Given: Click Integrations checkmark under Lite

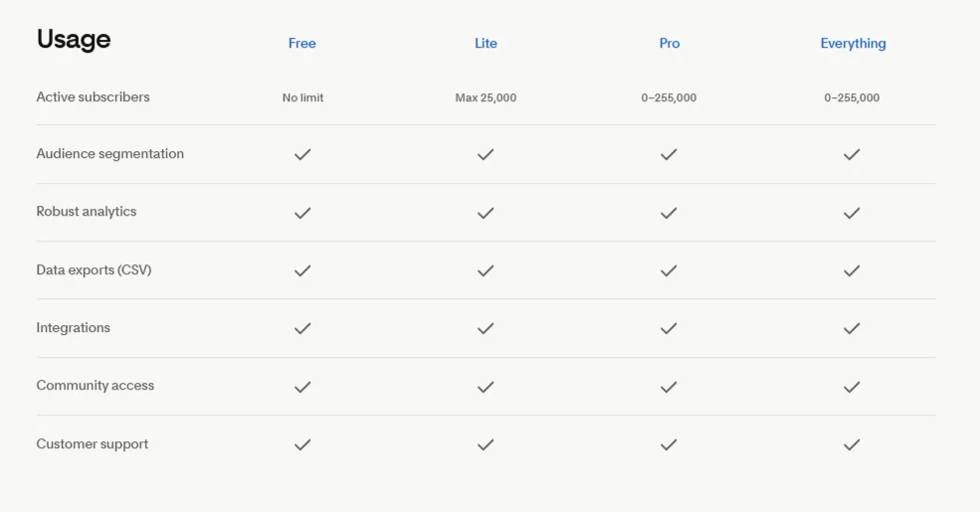Looking at the screenshot, I should (486, 328).
